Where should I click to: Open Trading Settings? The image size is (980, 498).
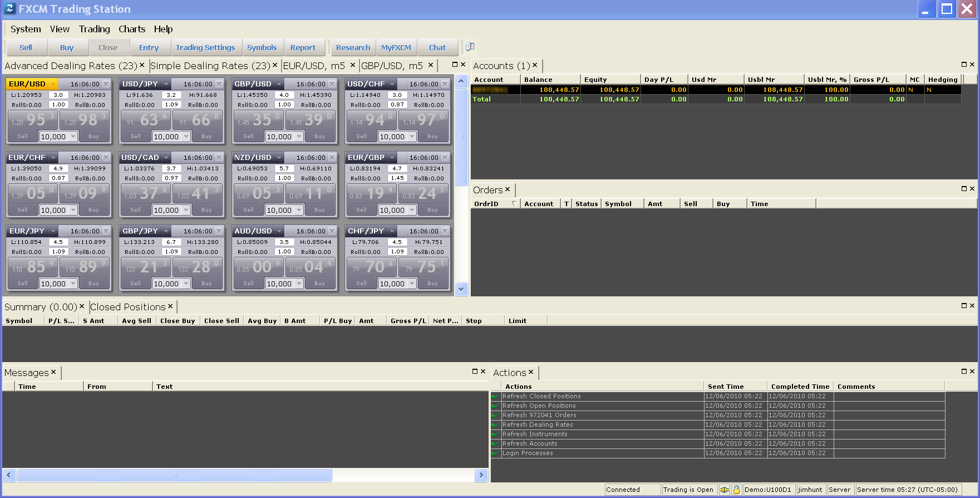pyautogui.click(x=205, y=47)
